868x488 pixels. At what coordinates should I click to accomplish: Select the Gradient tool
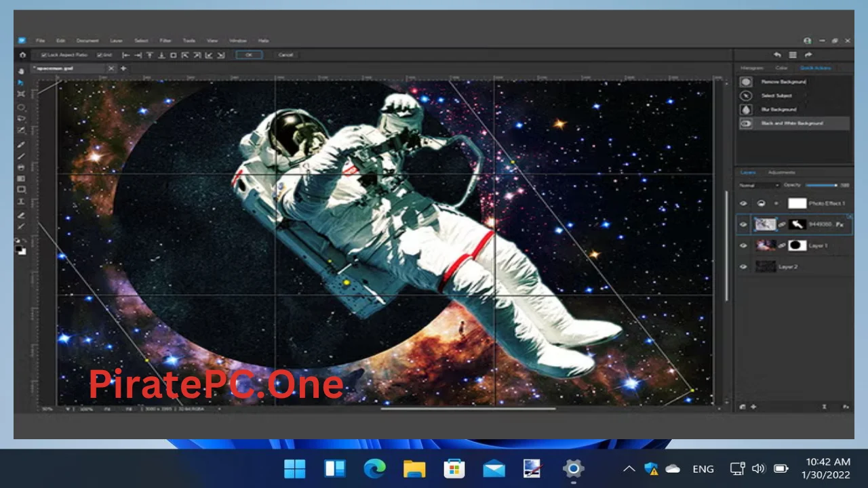21,178
